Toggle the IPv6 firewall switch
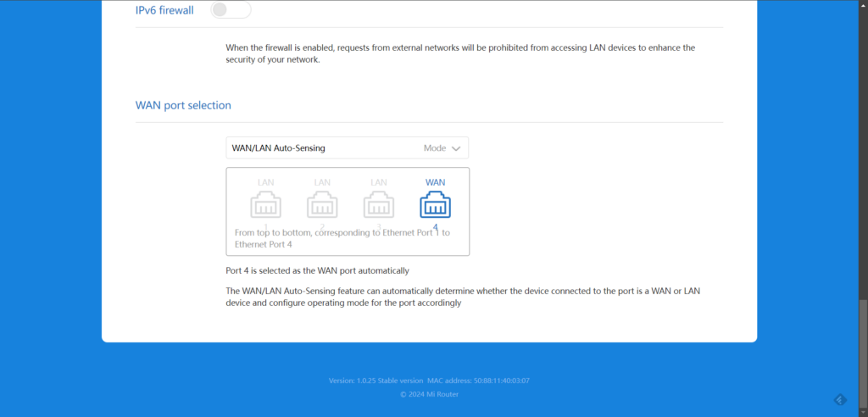The width and height of the screenshot is (868, 417). (231, 9)
